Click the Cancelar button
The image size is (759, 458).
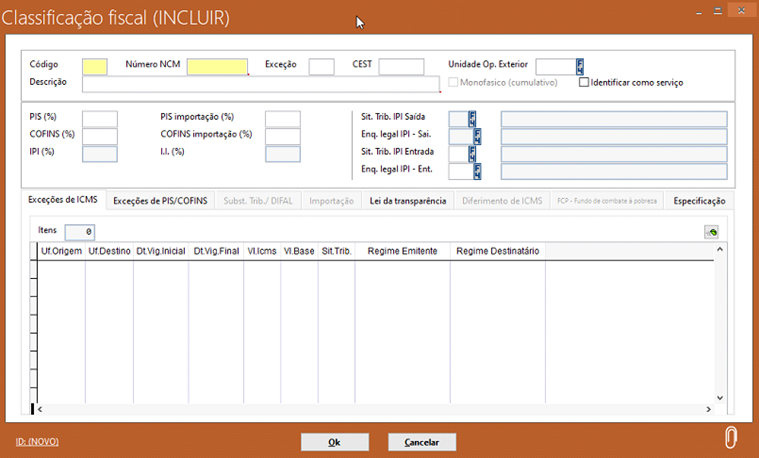pos(421,441)
